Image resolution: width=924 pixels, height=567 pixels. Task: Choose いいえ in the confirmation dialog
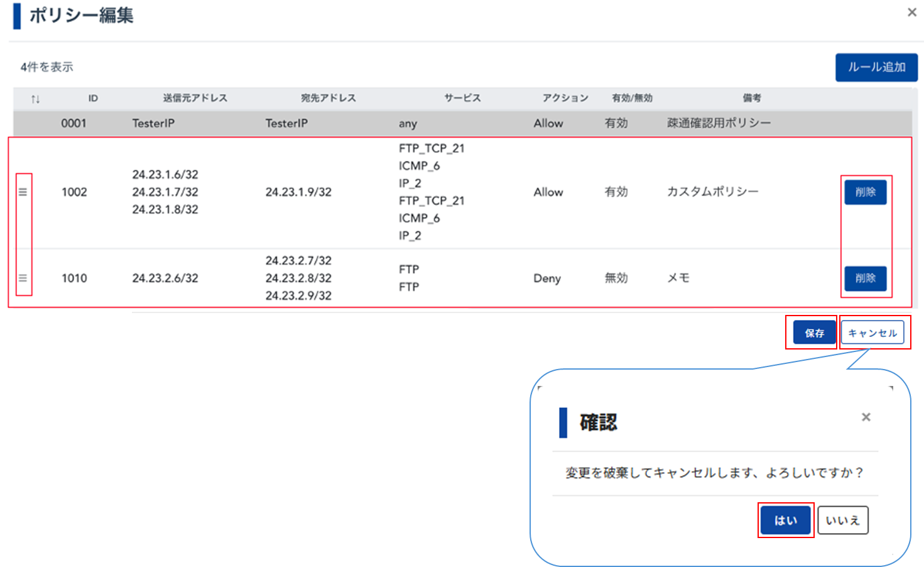click(842, 520)
